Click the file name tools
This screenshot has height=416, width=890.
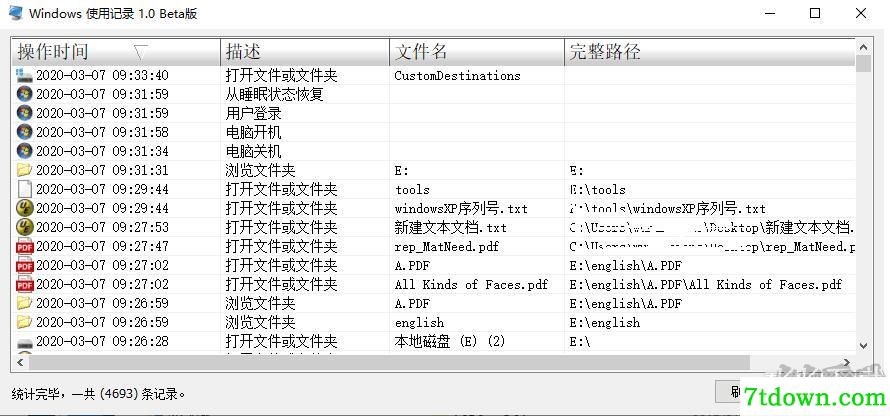point(412,190)
